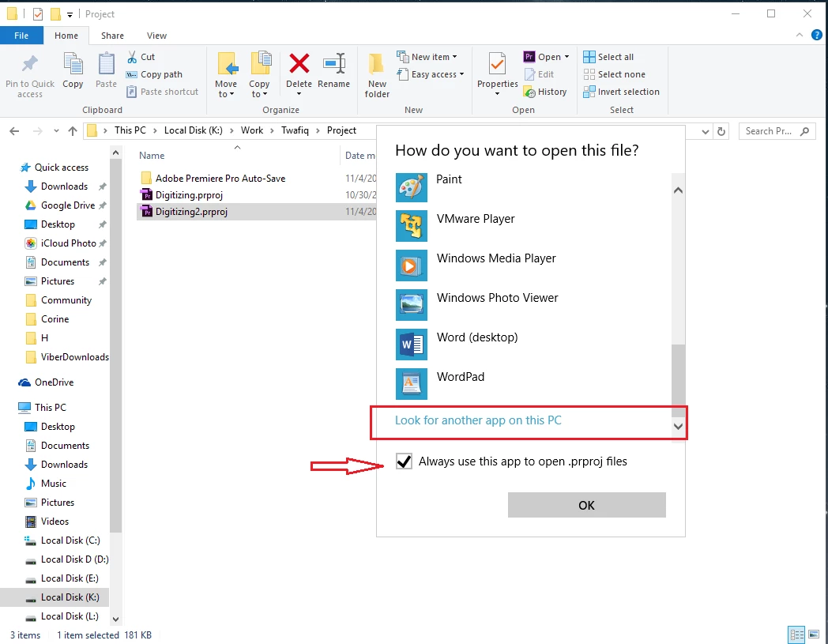Open the recent locations dropdown arrow
This screenshot has width=828, height=644.
(x=56, y=131)
